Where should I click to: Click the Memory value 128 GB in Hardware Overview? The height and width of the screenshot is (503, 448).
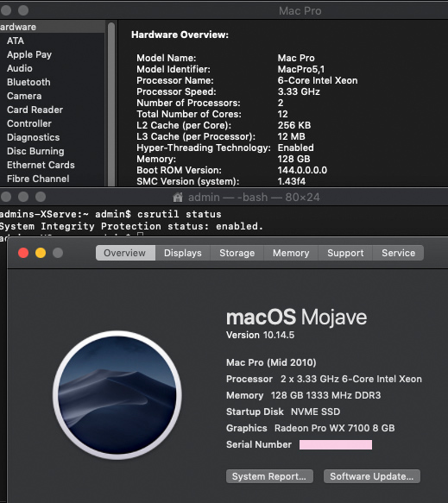294,159
